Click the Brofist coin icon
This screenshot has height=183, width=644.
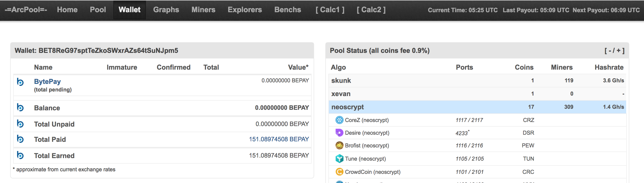click(339, 145)
